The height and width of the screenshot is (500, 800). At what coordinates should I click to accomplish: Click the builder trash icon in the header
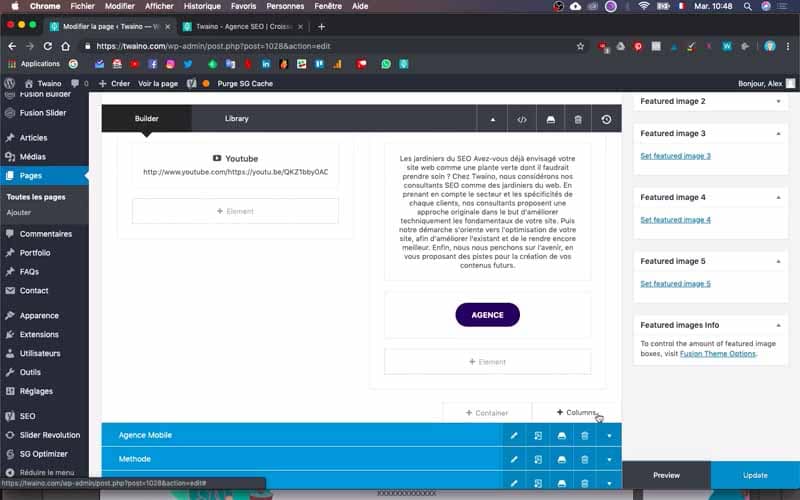[x=578, y=119]
